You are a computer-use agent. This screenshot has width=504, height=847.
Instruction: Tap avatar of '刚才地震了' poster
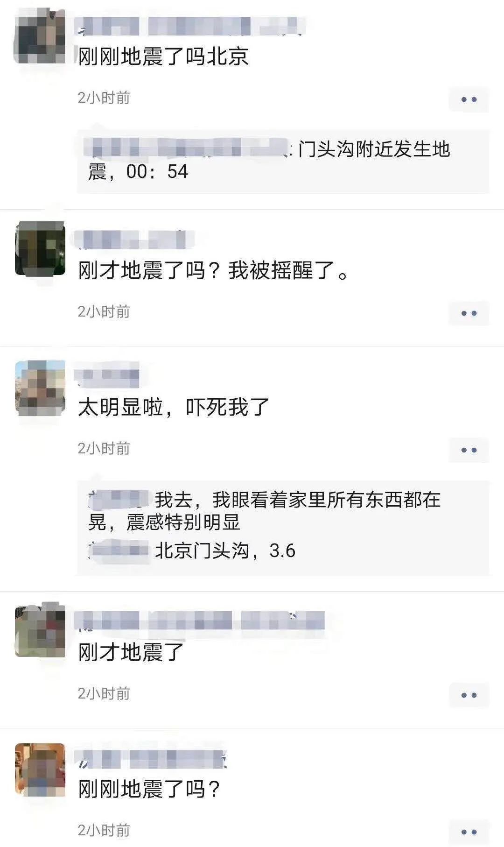[40, 630]
